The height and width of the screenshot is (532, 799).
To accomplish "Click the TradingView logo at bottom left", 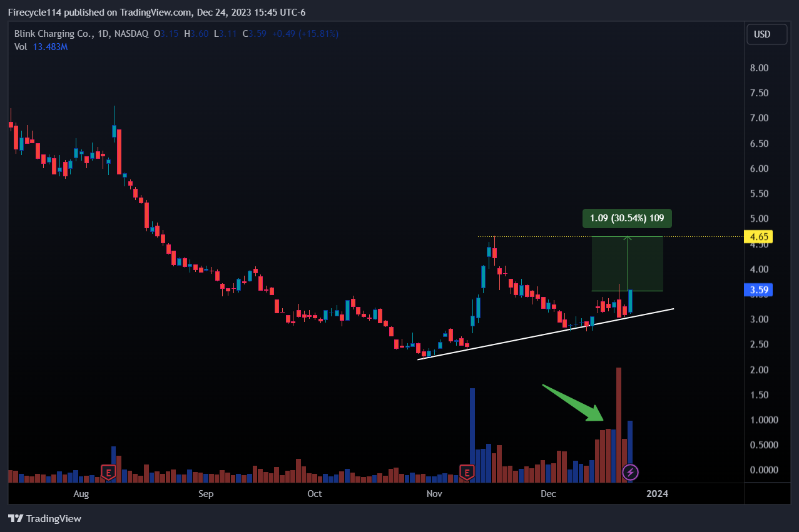I will 44,518.
